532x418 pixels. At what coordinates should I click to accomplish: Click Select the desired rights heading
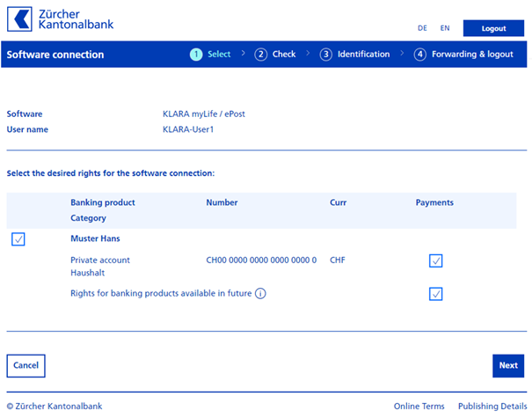(111, 173)
